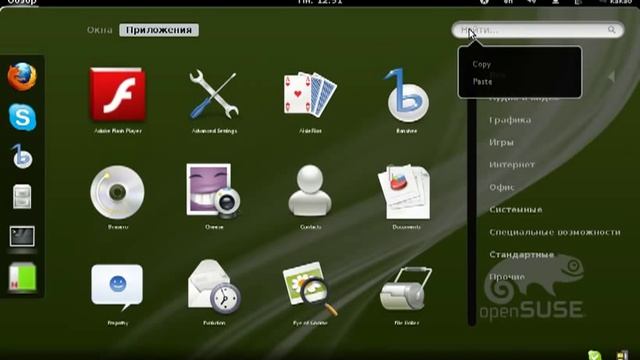Open the volume indicator in top bar

[531, 2]
